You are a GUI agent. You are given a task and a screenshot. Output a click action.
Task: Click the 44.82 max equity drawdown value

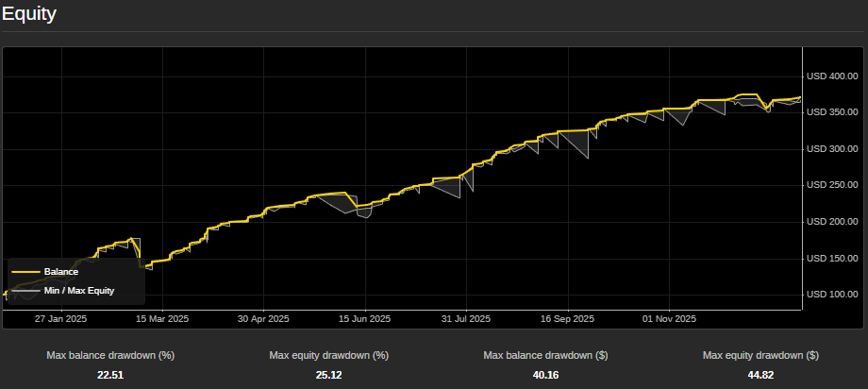coord(760,375)
